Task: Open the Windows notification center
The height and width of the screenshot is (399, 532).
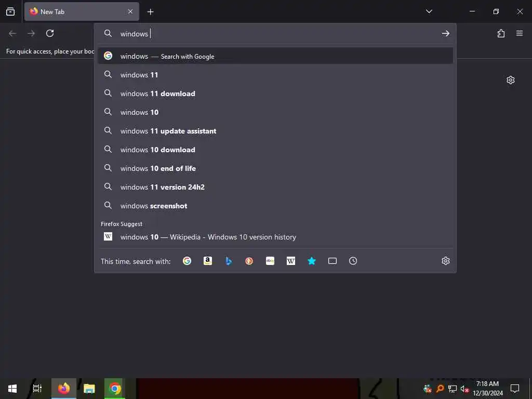Action: point(515,389)
